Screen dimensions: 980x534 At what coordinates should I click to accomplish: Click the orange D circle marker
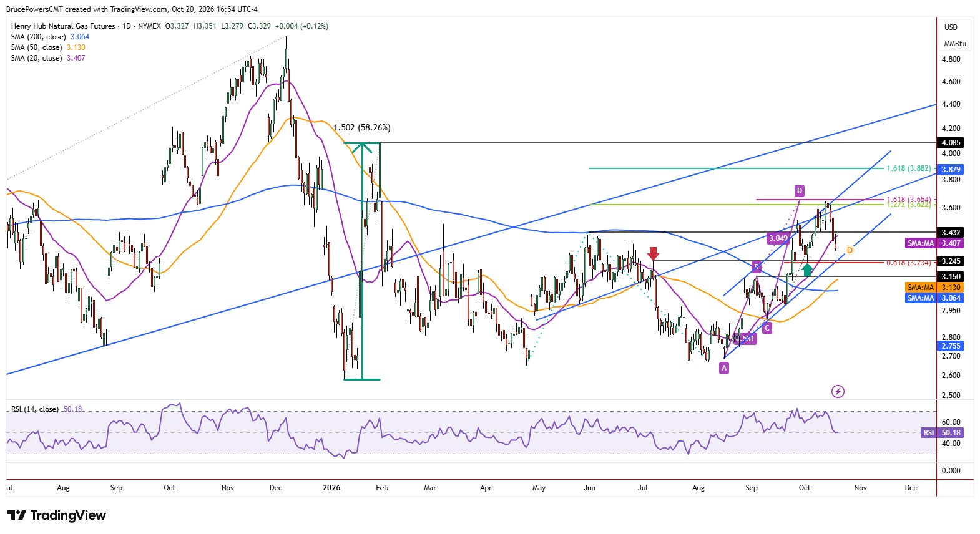coord(850,250)
